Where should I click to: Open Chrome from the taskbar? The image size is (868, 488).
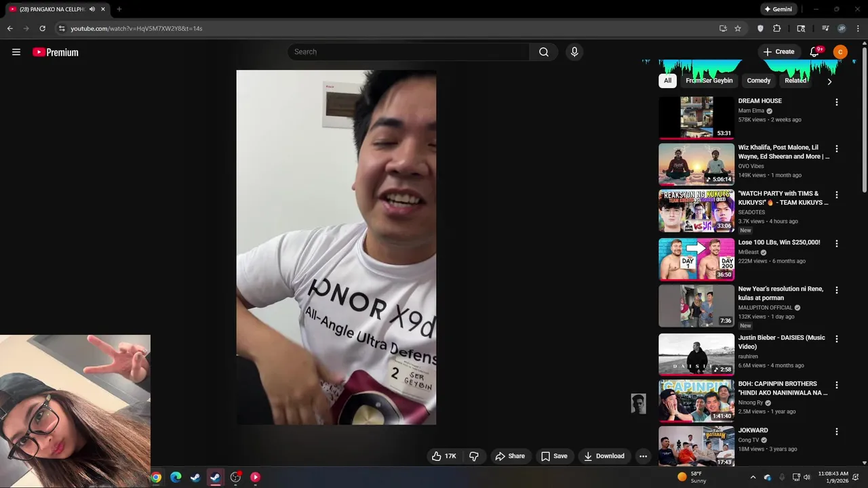point(156,477)
